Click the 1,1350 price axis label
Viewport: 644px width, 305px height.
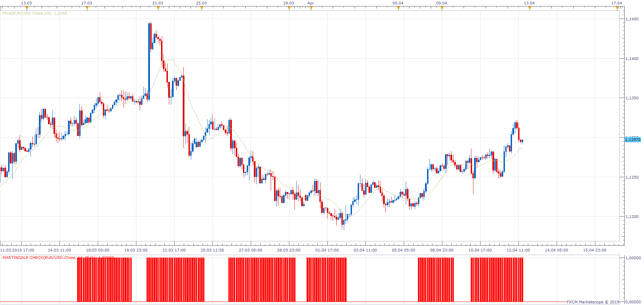[x=632, y=98]
